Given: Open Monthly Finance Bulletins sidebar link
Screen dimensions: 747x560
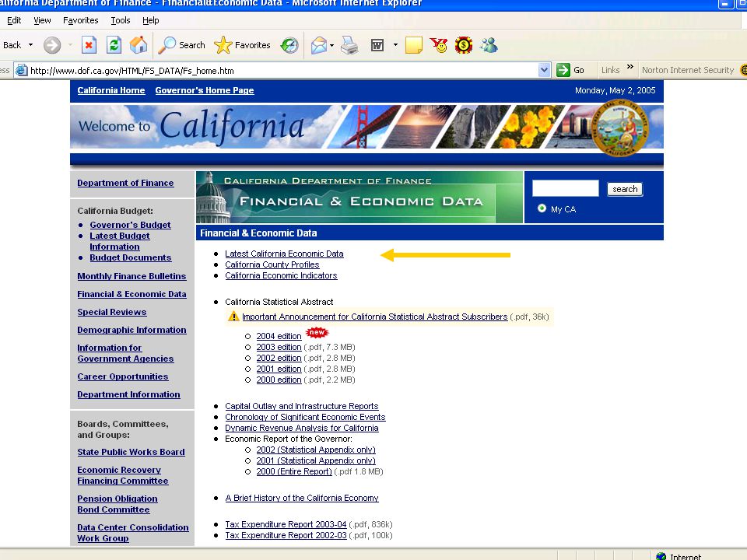Looking at the screenshot, I should pyautogui.click(x=132, y=276).
